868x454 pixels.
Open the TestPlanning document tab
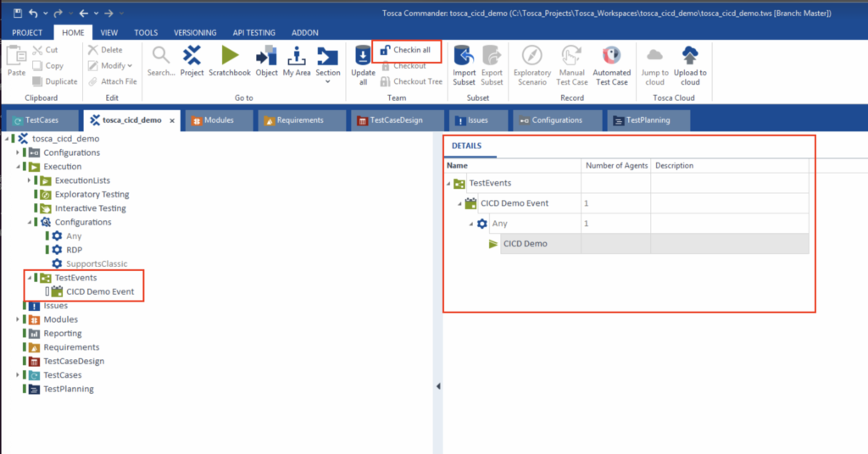[648, 120]
